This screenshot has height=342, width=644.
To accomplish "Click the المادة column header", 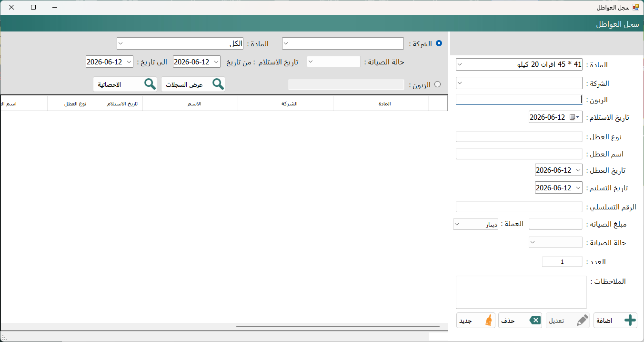I will 381,104.
